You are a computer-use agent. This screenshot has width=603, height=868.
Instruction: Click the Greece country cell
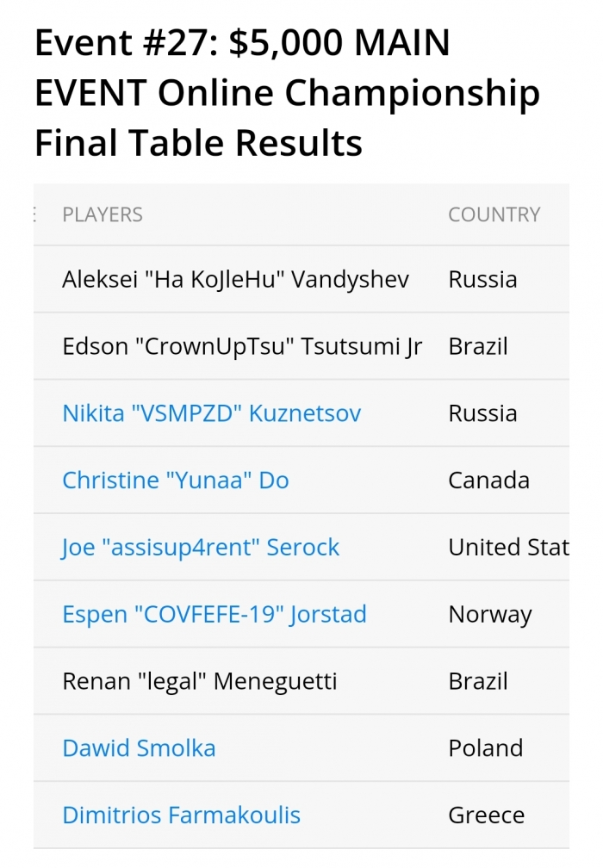[x=487, y=815]
